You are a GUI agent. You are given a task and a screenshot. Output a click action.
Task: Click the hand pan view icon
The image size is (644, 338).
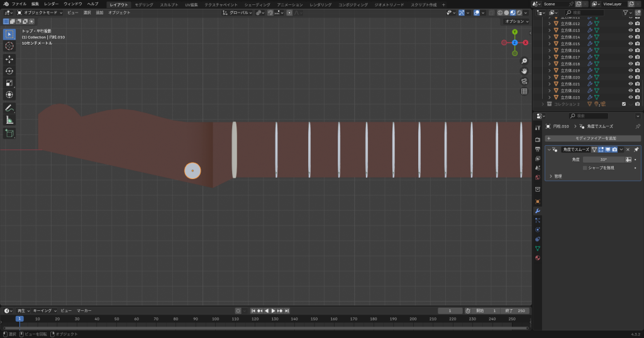(x=524, y=71)
